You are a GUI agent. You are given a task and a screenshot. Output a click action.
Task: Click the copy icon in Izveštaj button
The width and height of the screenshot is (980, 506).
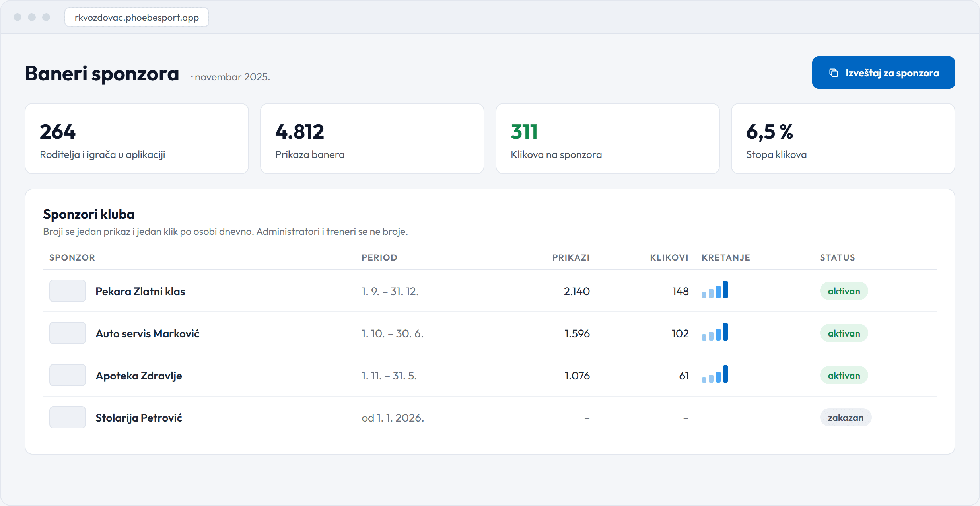click(834, 73)
